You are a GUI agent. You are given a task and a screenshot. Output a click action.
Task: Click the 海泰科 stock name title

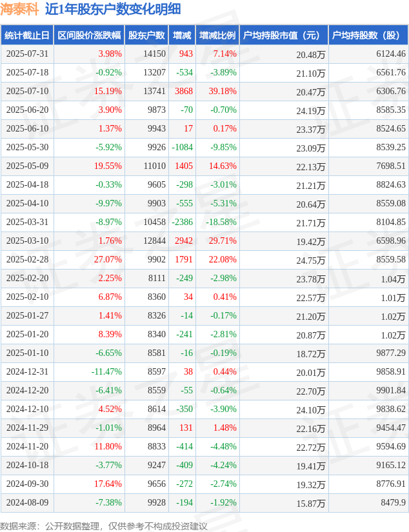(x=19, y=9)
